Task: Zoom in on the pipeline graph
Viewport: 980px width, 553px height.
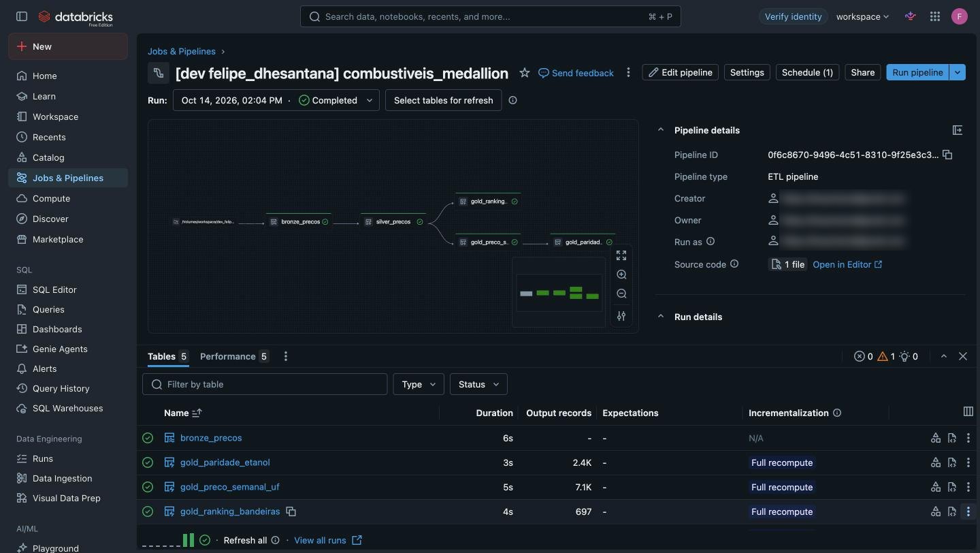Action: (621, 274)
